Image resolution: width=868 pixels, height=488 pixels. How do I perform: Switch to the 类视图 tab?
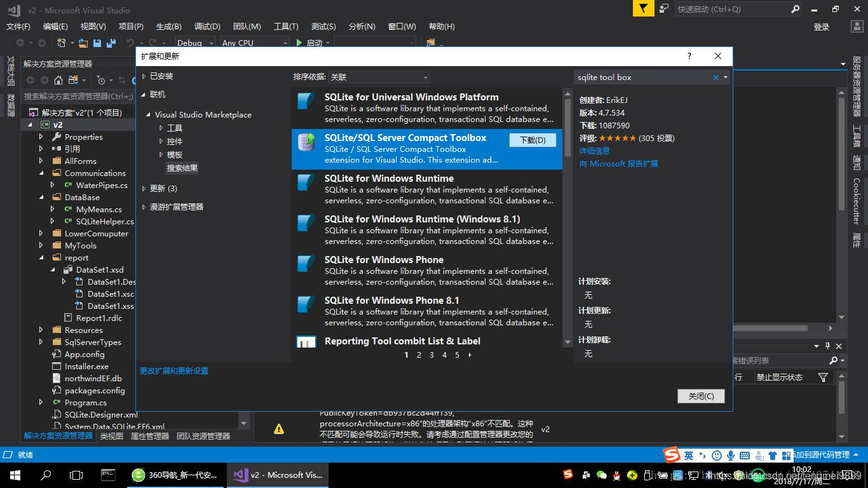pyautogui.click(x=112, y=436)
